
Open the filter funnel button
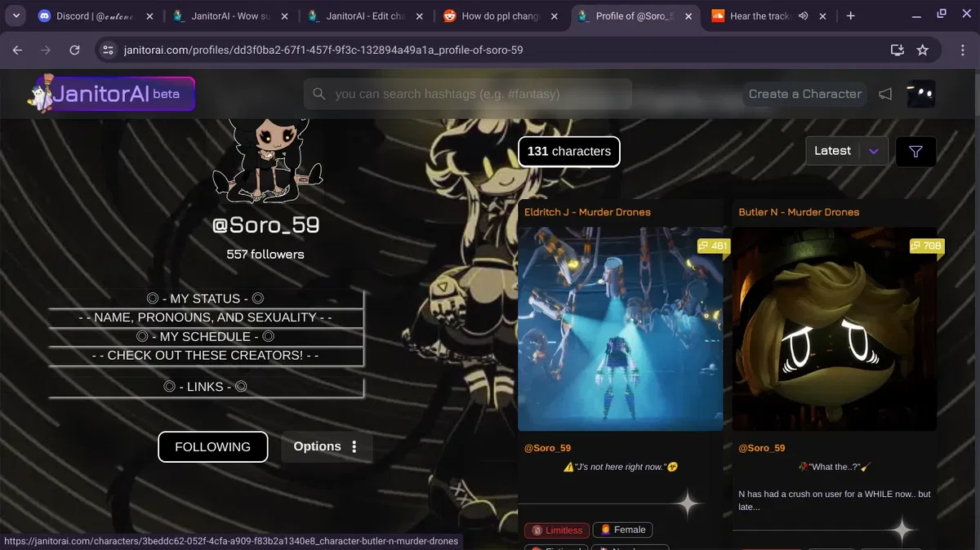coord(915,151)
